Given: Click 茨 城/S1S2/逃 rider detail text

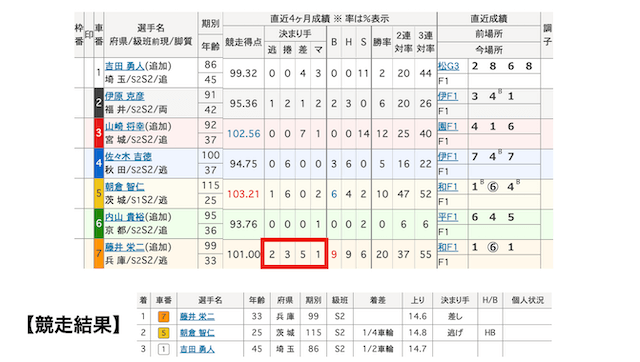Looking at the screenshot, I should pyautogui.click(x=136, y=200).
